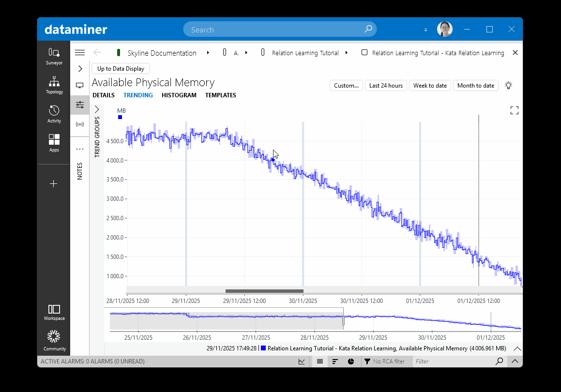Open dropdown arrow after Skyline Documentation
This screenshot has height=392, width=561.
(x=208, y=53)
